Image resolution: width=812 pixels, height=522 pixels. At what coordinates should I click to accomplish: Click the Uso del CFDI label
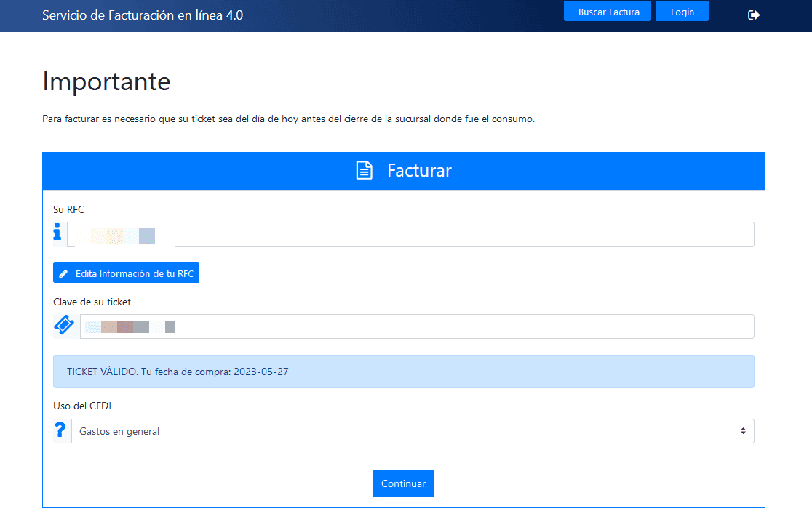pos(81,406)
